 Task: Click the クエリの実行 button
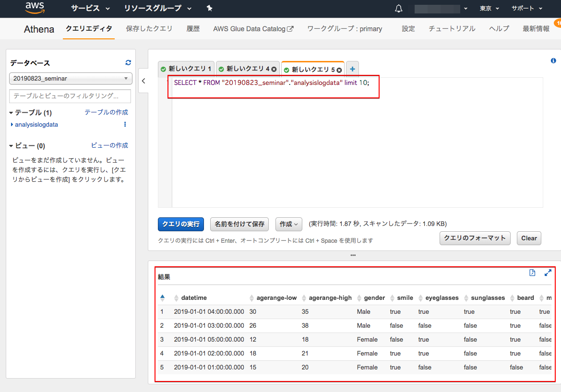pos(180,224)
